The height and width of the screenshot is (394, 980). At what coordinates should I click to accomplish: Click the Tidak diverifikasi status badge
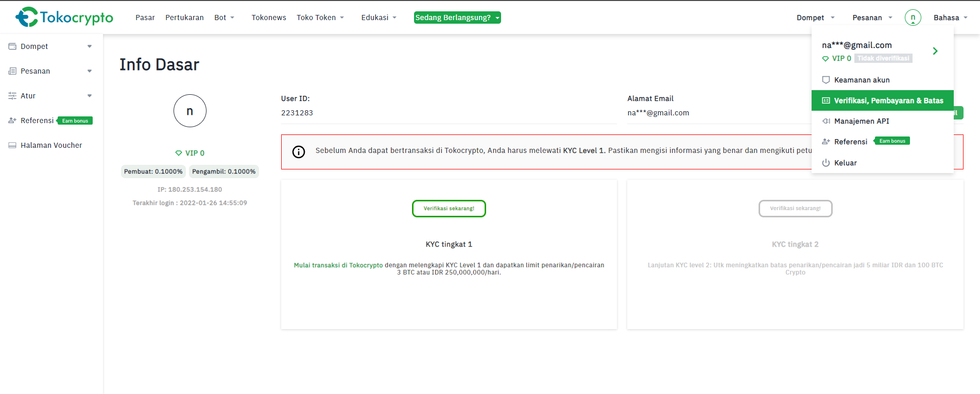[883, 58]
